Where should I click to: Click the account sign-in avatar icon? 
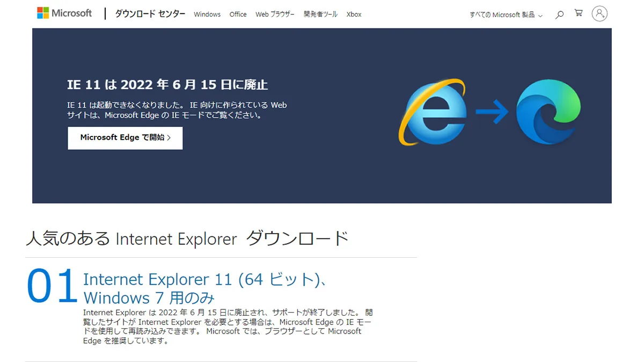pyautogui.click(x=599, y=14)
